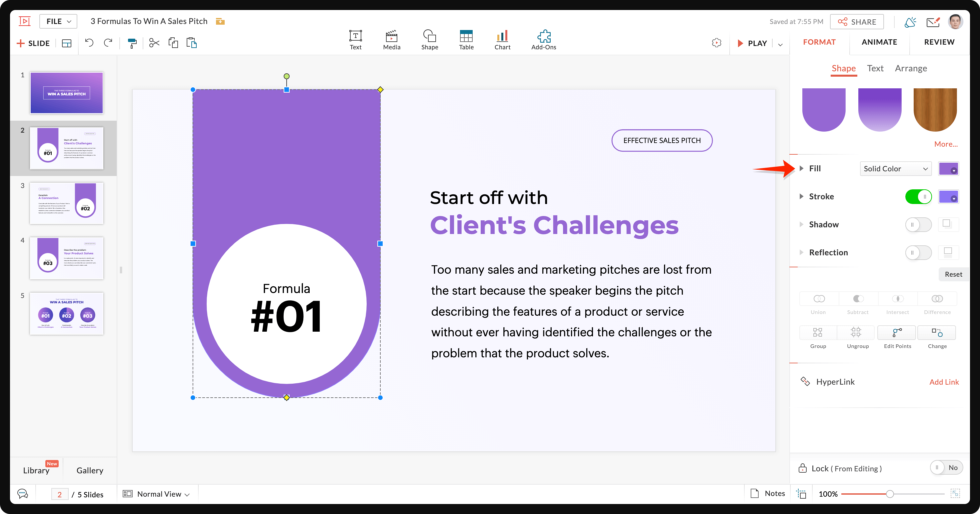
Task: Click the format painter icon
Action: pos(132,43)
